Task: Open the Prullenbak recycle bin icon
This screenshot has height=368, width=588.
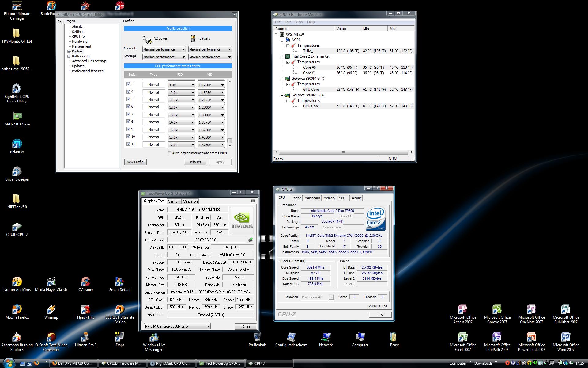Action: point(257,339)
